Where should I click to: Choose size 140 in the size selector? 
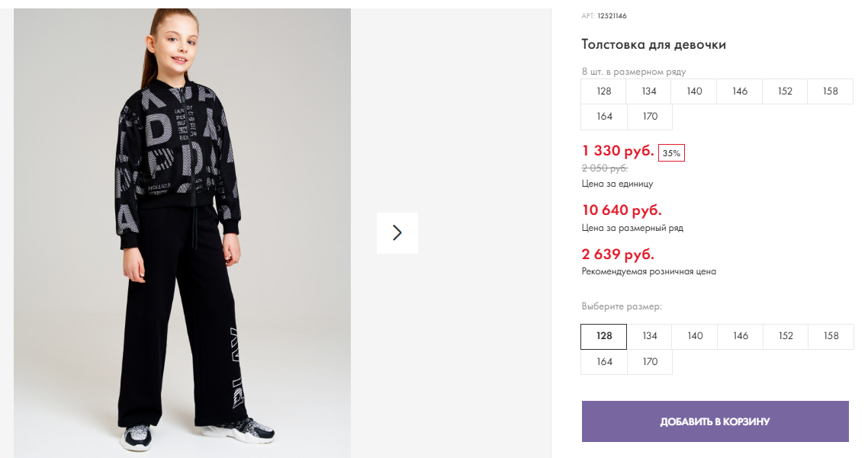coord(695,336)
